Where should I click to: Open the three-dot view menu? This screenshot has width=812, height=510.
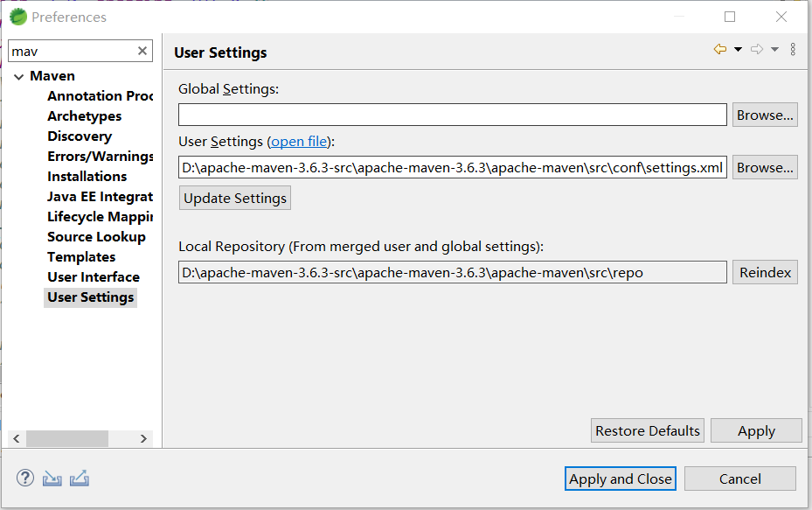coord(793,49)
